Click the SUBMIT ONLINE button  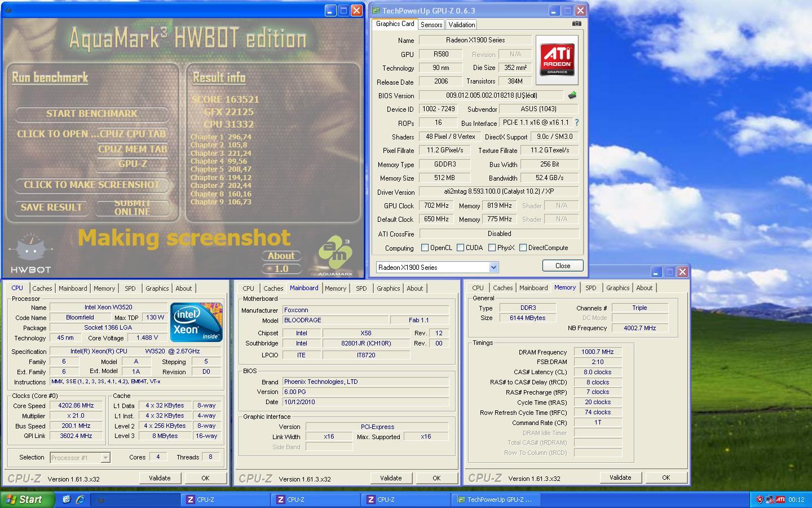[133, 208]
